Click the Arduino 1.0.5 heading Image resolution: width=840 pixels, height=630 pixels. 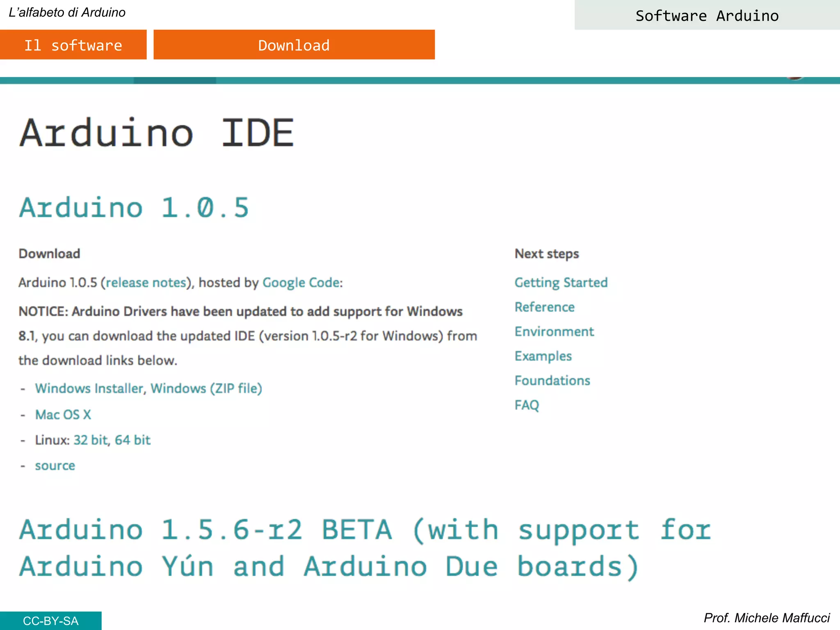[x=134, y=207]
